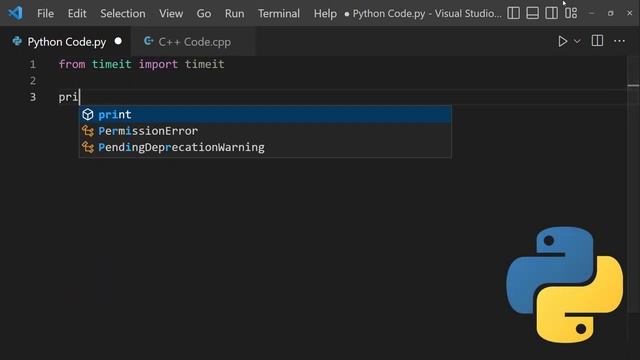Toggle secondary side bar layout icon
This screenshot has width=640, height=360.
551,13
